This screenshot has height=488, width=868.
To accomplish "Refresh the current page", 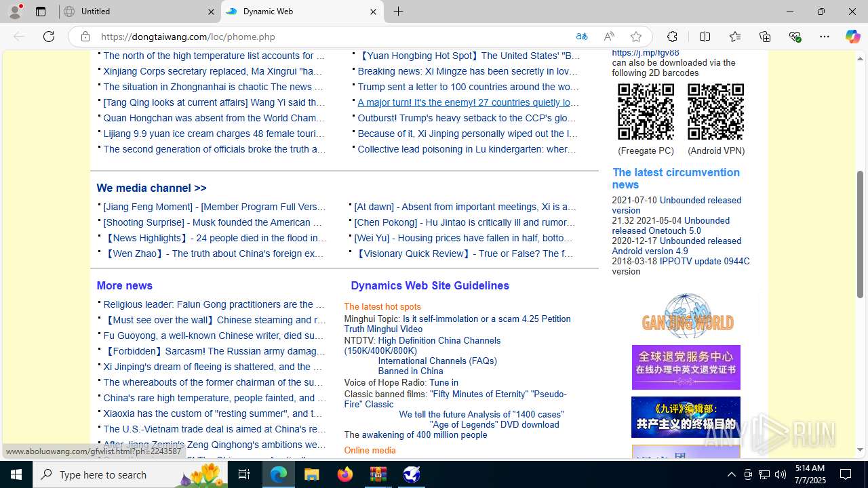I will 49,37.
